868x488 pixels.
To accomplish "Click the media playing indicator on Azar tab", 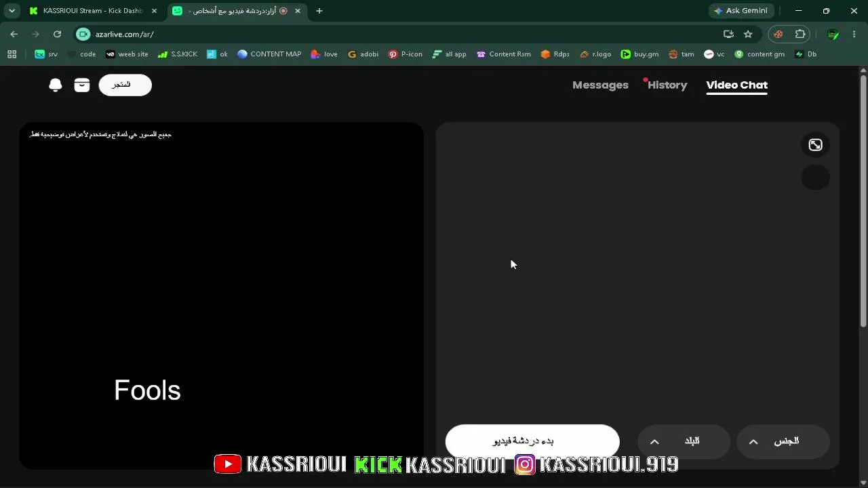I will [283, 11].
